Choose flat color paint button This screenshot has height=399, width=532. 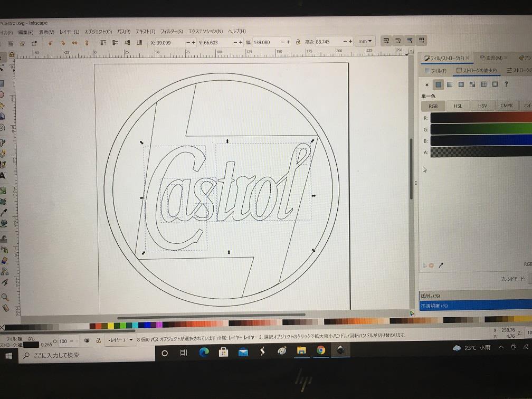[x=439, y=84]
